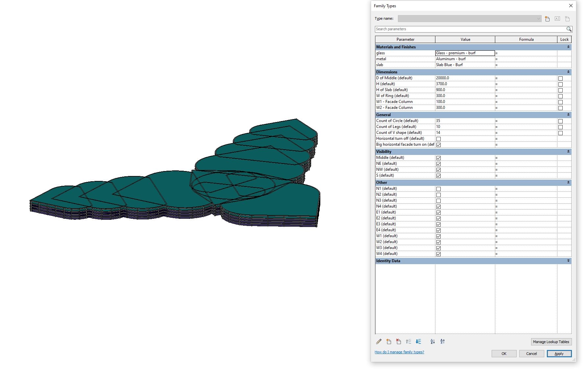Sort parameters in ascending order
This screenshot has height=375, width=588.
(x=432, y=341)
